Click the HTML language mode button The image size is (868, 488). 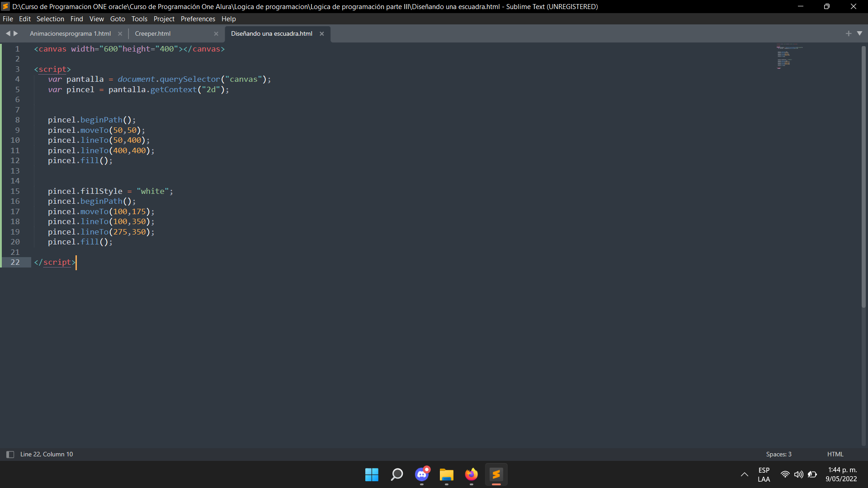point(835,454)
